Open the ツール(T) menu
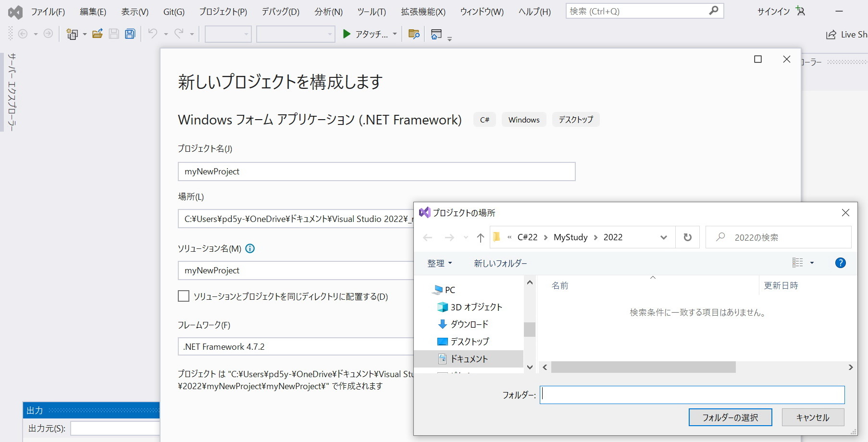 [x=372, y=12]
